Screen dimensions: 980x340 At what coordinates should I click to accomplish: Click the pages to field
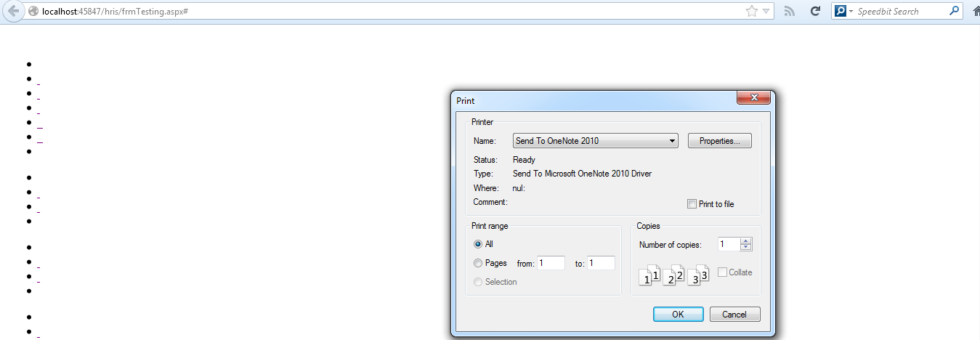[601, 263]
